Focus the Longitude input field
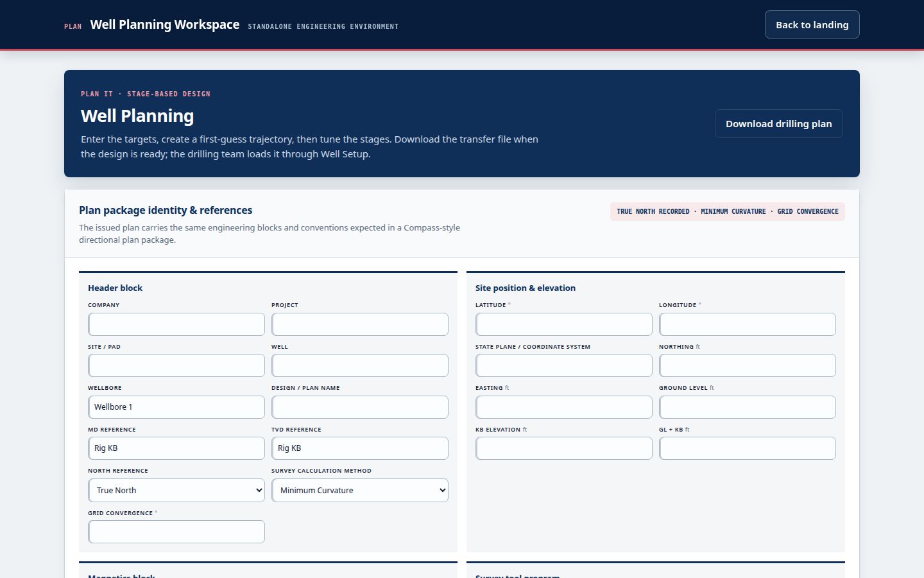Viewport: 924px width, 578px height. (x=748, y=324)
